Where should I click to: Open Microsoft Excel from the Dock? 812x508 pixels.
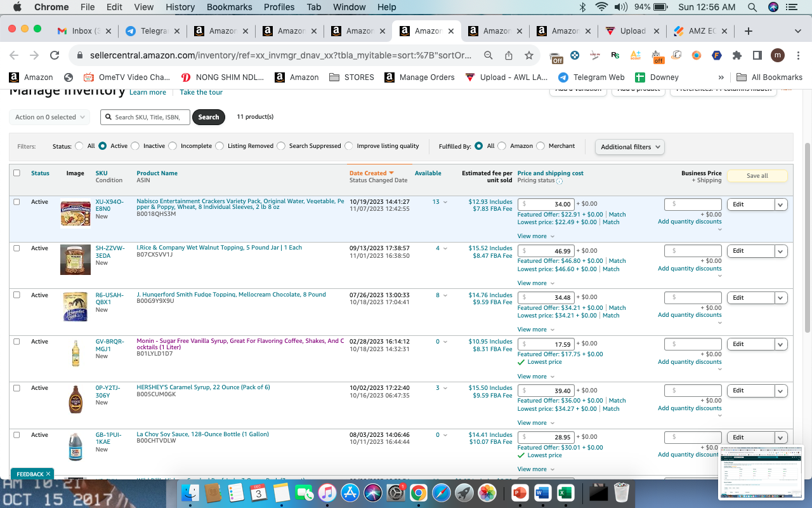click(565, 492)
